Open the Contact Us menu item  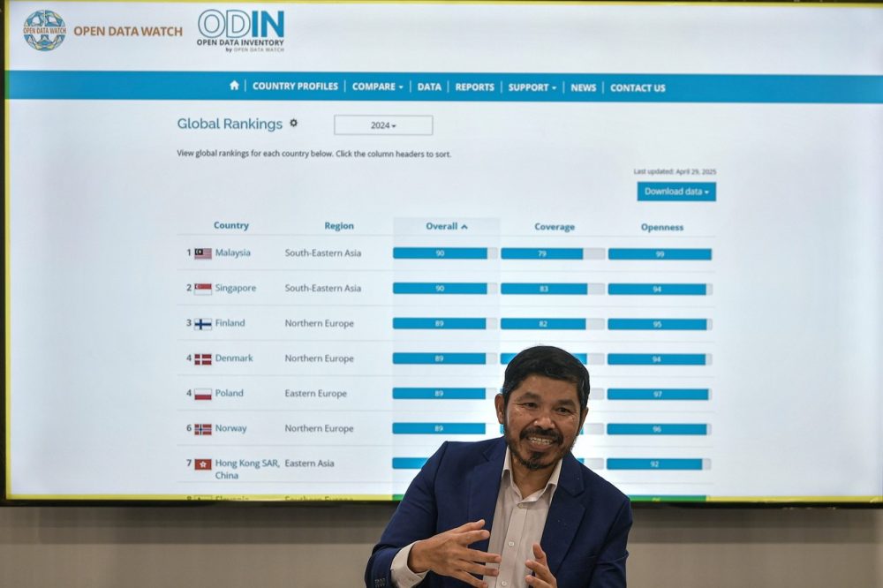(x=638, y=88)
